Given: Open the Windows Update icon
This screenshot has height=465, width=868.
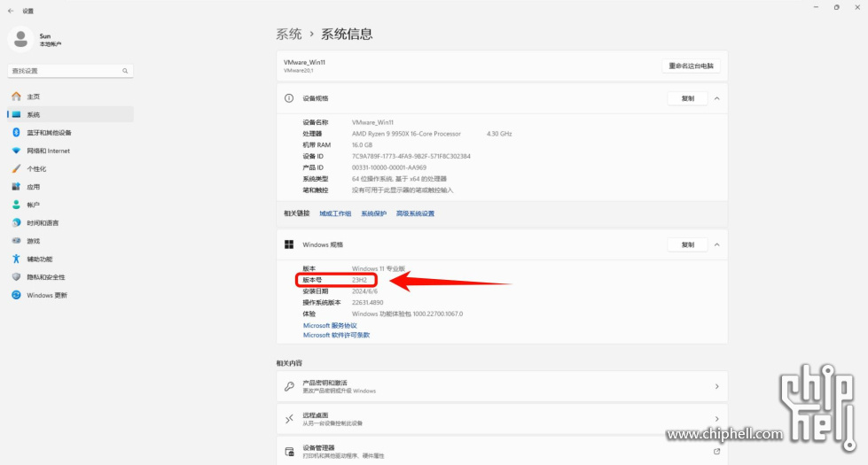Looking at the screenshot, I should (x=16, y=295).
